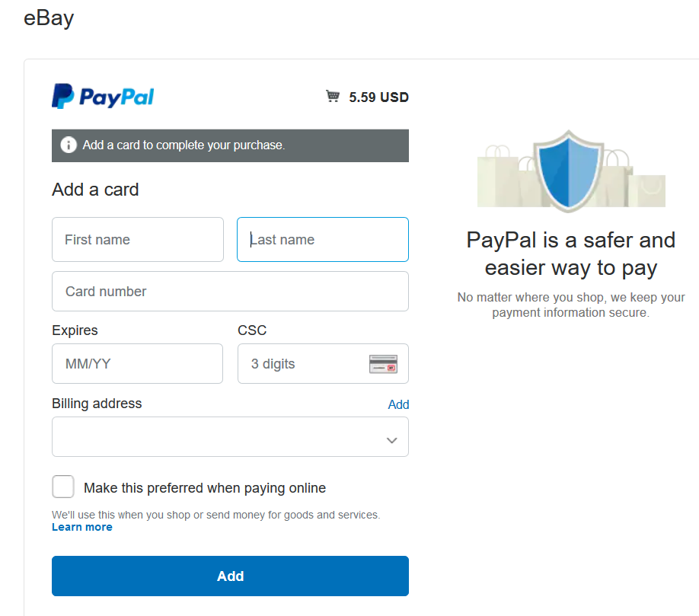Click the Add link next to Billing address
699x616 pixels.
(x=398, y=404)
